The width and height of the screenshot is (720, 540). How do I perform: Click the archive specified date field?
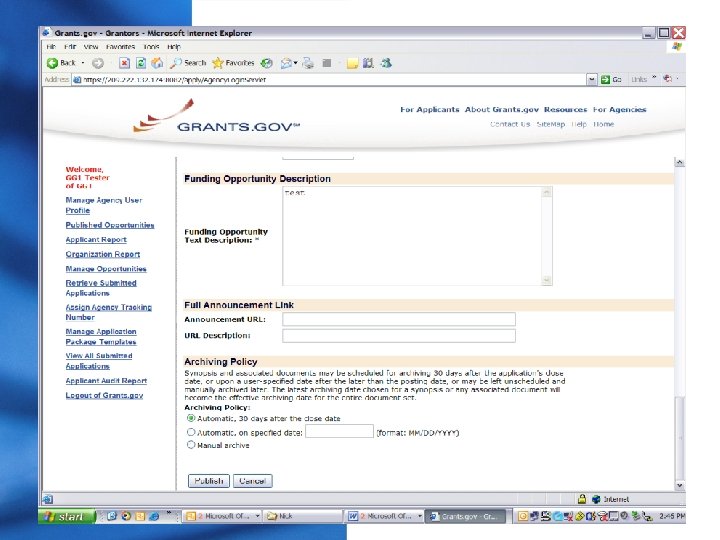coord(339,431)
